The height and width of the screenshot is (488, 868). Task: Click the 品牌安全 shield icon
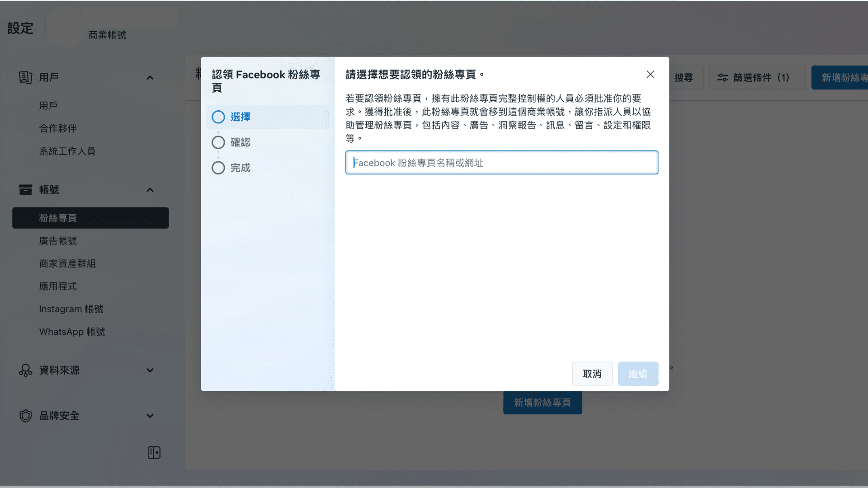[x=26, y=416]
